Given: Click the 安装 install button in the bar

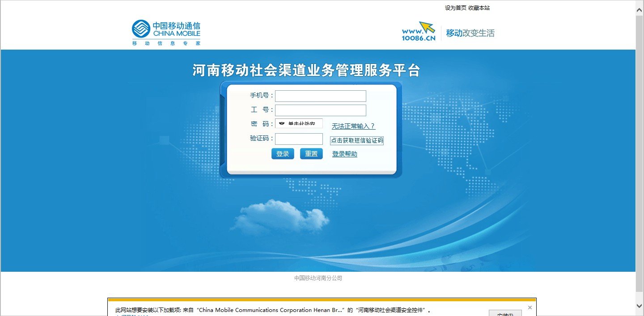Looking at the screenshot, I should pyautogui.click(x=505, y=313).
